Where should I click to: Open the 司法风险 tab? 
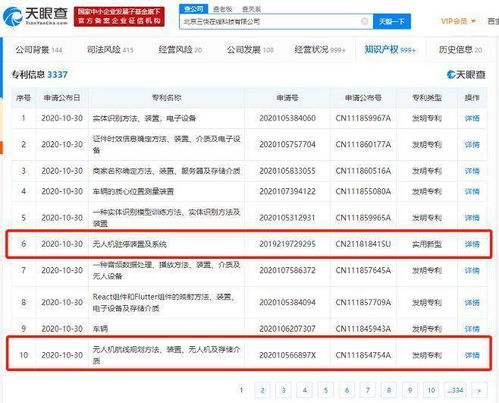[110, 50]
